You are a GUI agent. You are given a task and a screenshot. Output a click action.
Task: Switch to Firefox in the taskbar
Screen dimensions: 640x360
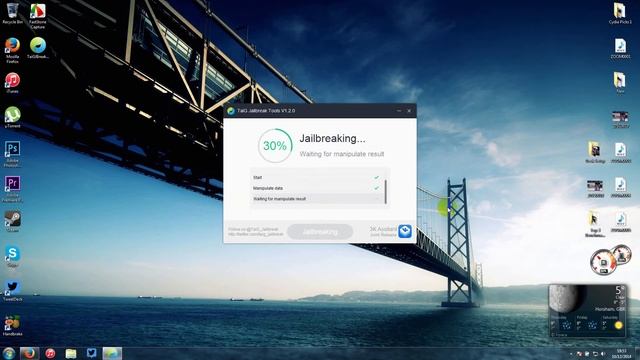coord(29,353)
